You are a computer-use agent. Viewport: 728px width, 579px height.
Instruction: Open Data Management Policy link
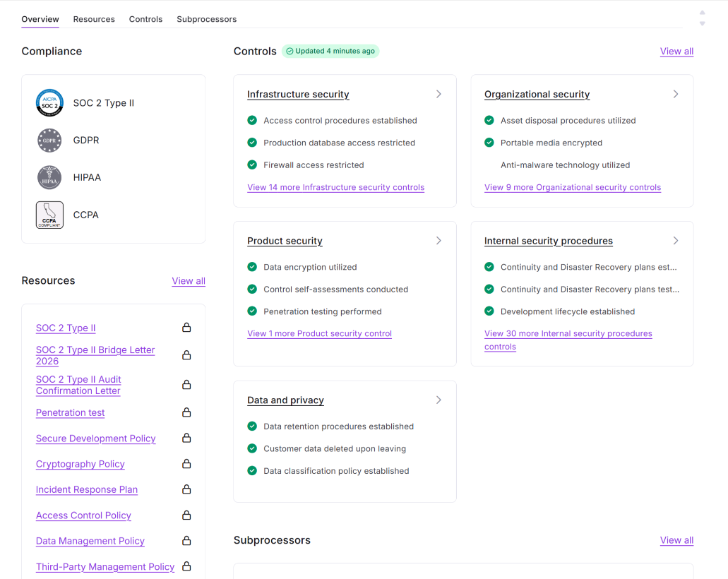(x=90, y=541)
